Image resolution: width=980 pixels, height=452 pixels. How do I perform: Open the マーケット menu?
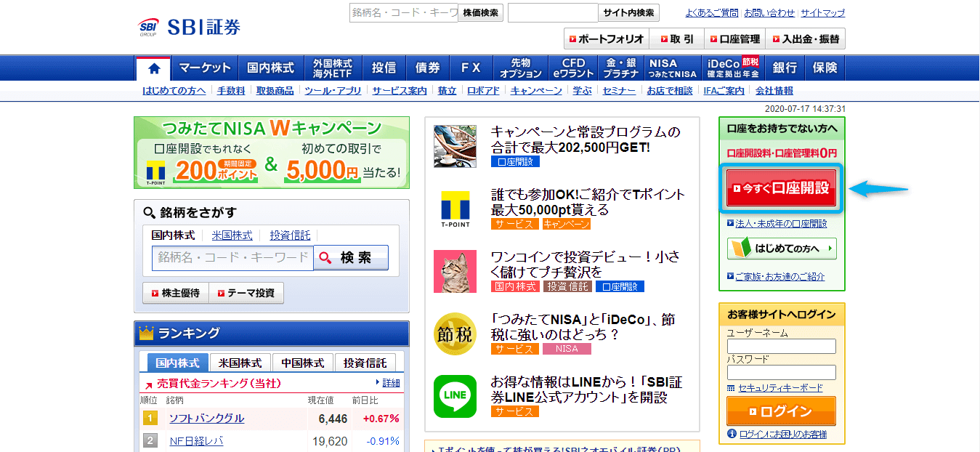(x=205, y=68)
